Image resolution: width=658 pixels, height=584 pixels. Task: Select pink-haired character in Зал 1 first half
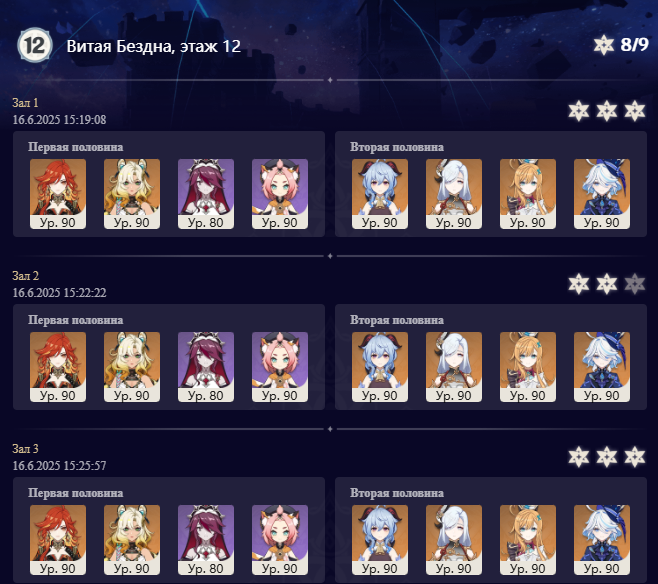click(280, 194)
